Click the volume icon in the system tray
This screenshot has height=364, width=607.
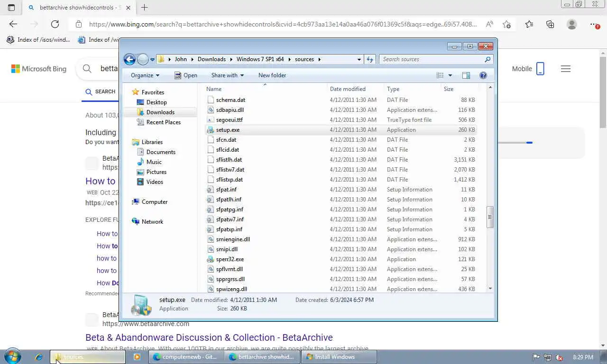click(559, 357)
